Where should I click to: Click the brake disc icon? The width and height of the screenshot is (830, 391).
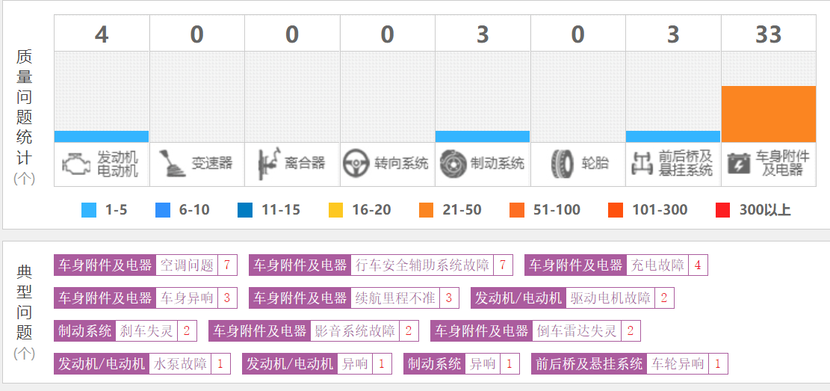[x=454, y=164]
